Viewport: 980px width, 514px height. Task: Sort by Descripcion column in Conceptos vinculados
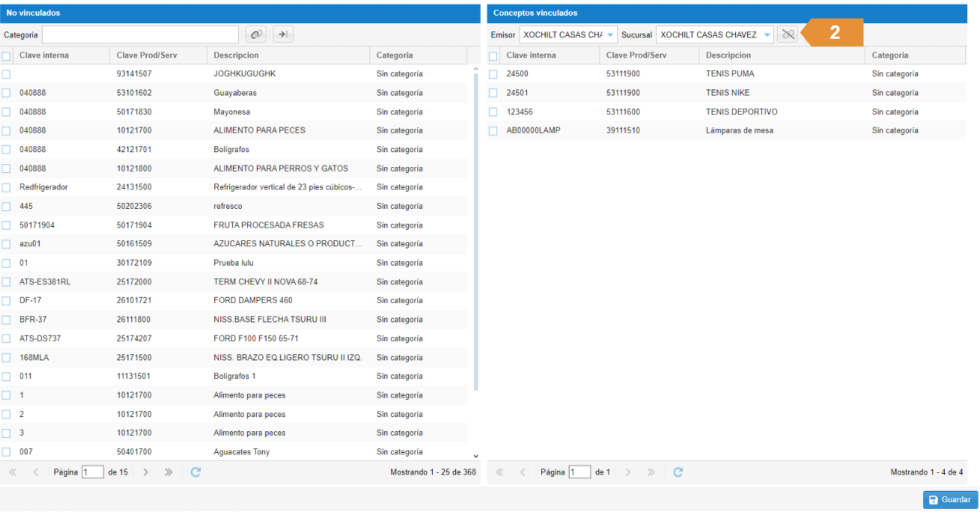click(x=728, y=55)
